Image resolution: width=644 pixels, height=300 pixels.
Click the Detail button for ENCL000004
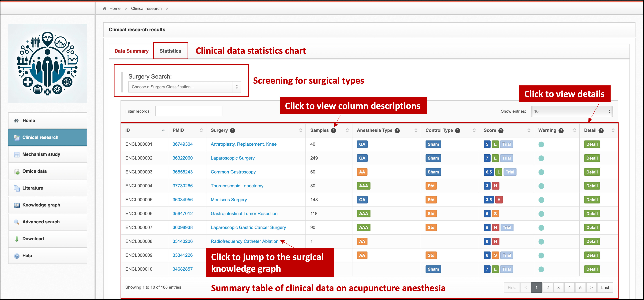click(x=592, y=186)
